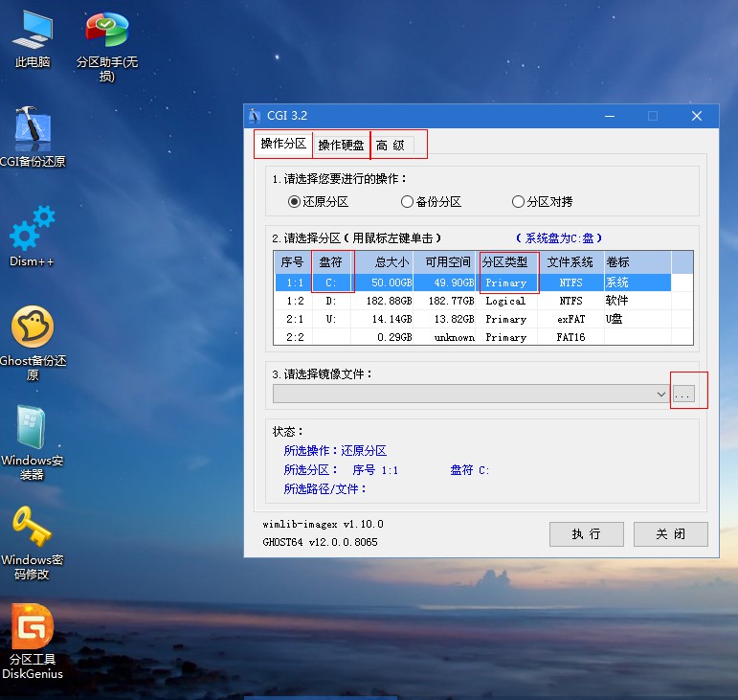Image resolution: width=738 pixels, height=700 pixels.
Task: Select partition row 1:1 C:
Action: [x=473, y=282]
